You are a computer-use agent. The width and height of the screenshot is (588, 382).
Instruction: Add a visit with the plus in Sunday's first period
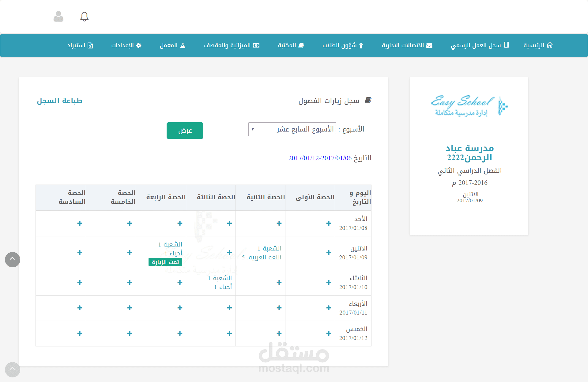tap(328, 223)
